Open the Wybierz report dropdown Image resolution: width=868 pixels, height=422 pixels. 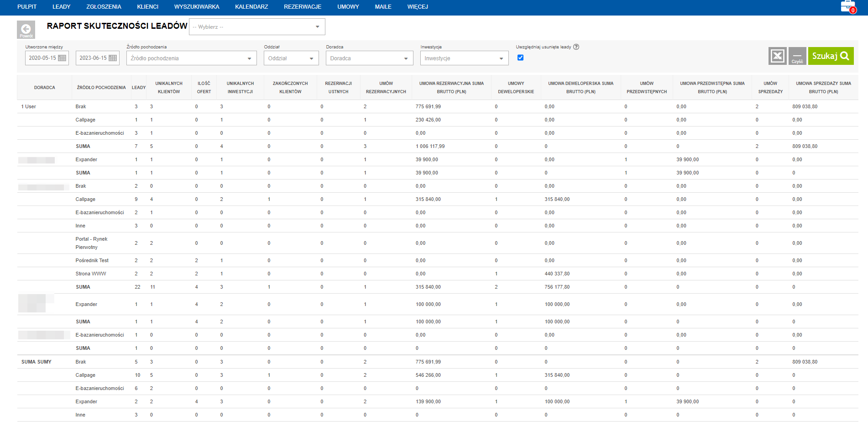pos(257,26)
